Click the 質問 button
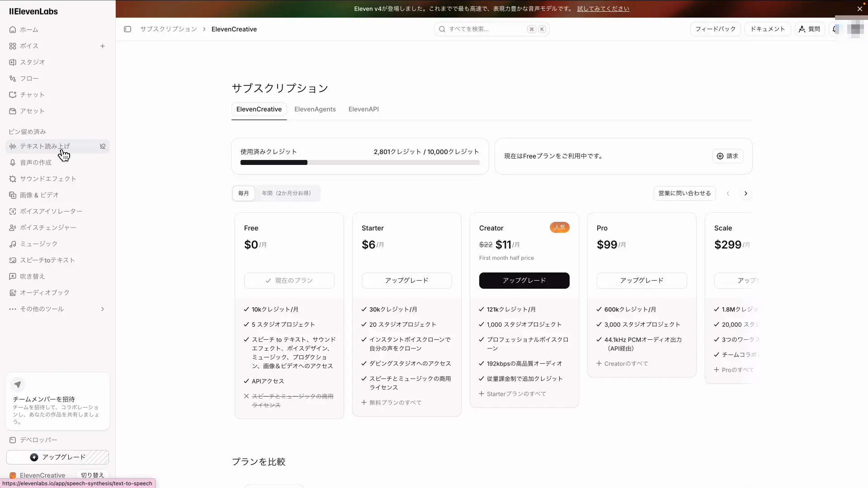Viewport: 868px width, 488px height. [809, 29]
